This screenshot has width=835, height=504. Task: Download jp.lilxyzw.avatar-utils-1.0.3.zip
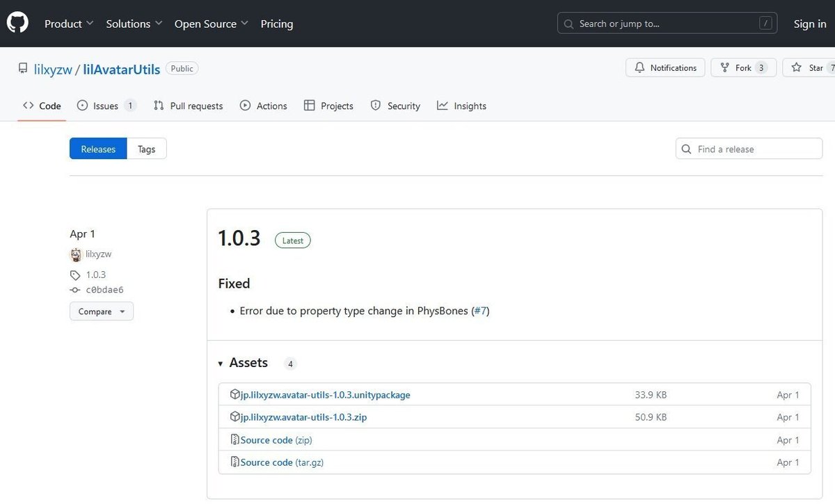tap(304, 417)
